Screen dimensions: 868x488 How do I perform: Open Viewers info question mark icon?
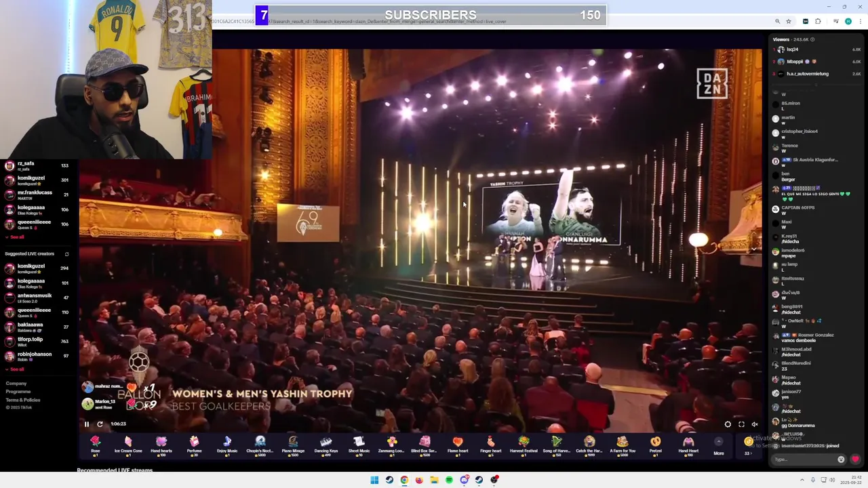[x=812, y=39]
